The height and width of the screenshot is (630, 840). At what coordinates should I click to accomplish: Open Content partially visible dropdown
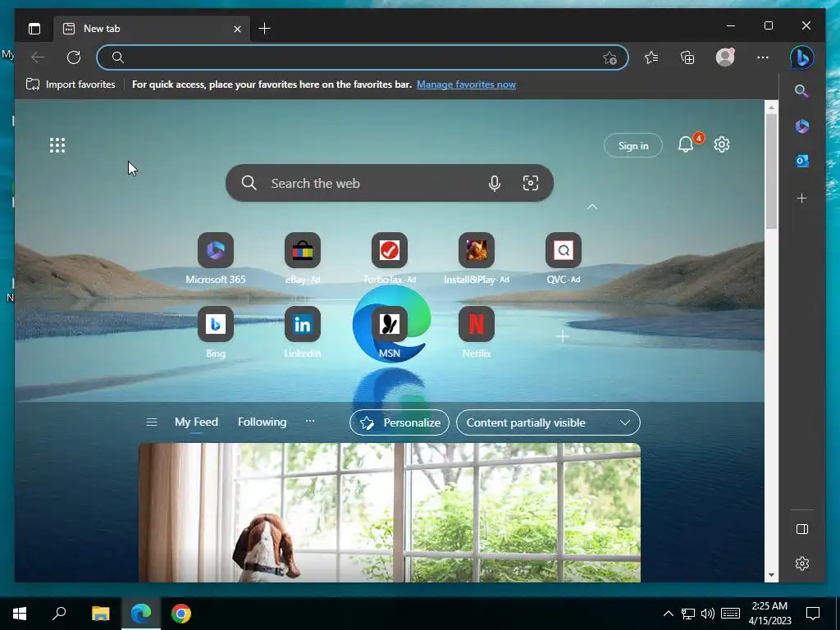tap(548, 422)
